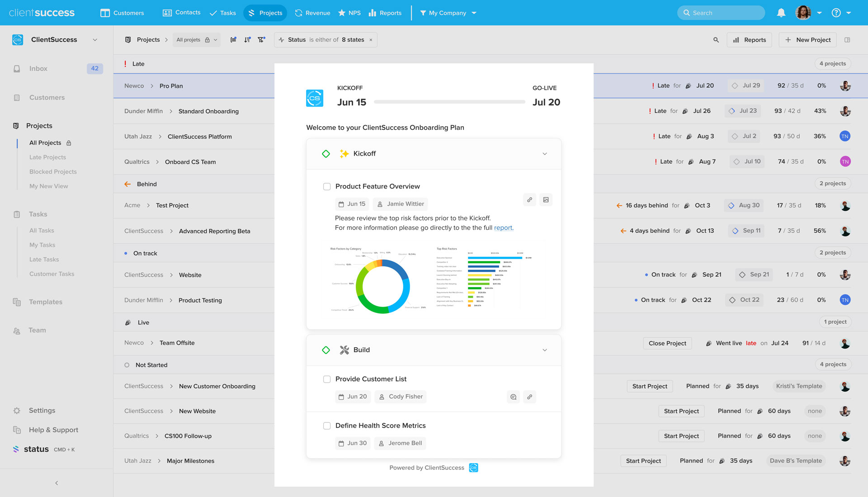868x497 pixels.
Task: Click the New Project button
Action: point(807,40)
